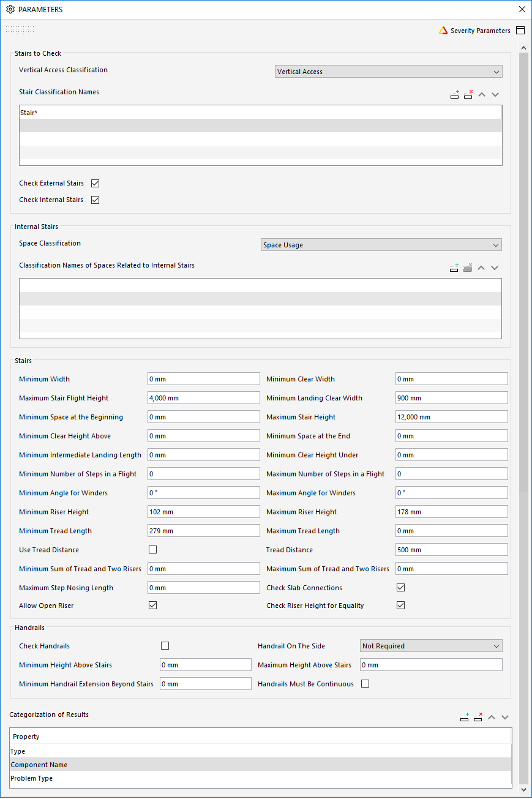The image size is (532, 799).
Task: Edit Maximum Stair Flight Height field
Action: click(204, 398)
